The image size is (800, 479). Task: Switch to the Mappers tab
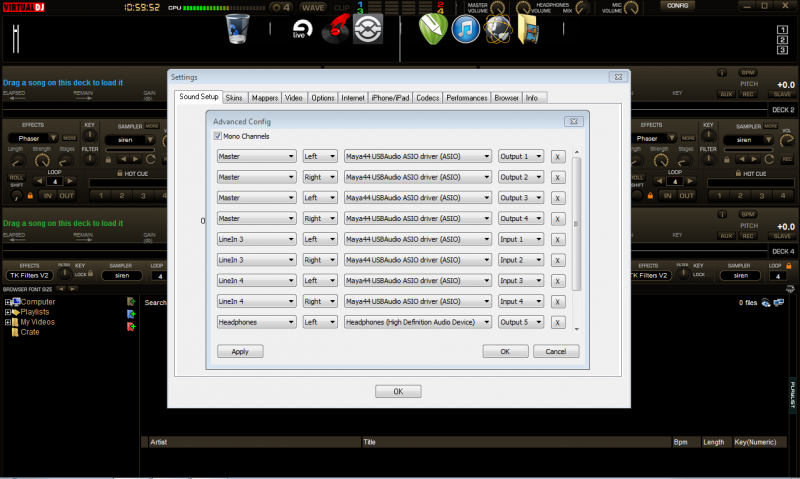tap(265, 98)
